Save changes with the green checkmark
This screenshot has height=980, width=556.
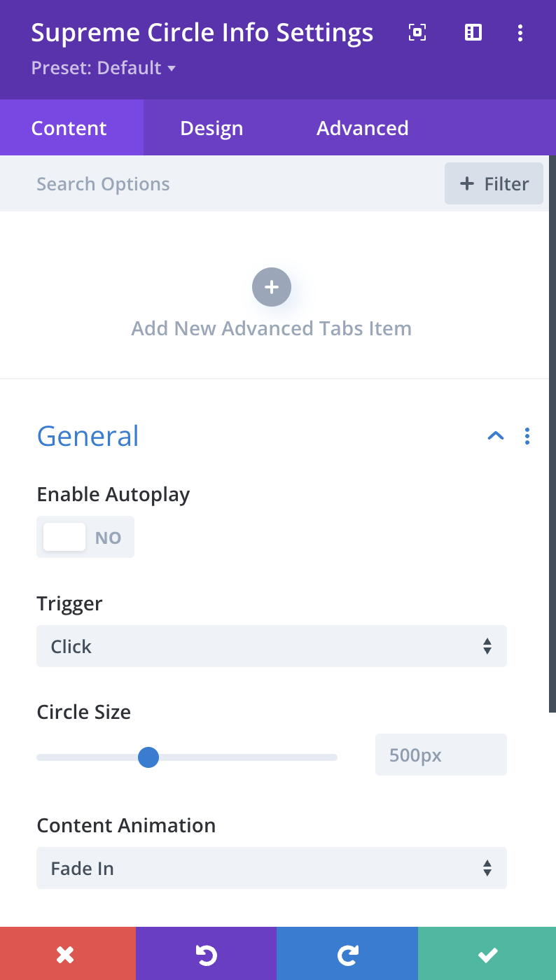487,953
